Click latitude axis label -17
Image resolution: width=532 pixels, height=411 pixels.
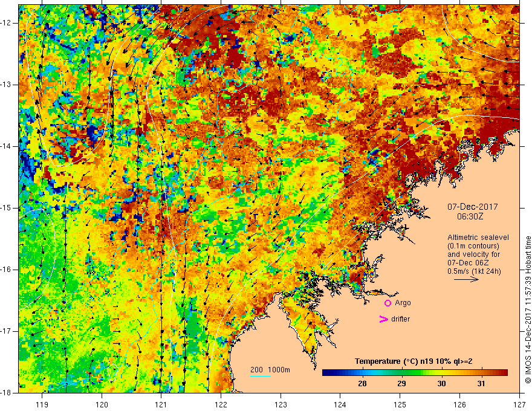[x=7, y=331]
